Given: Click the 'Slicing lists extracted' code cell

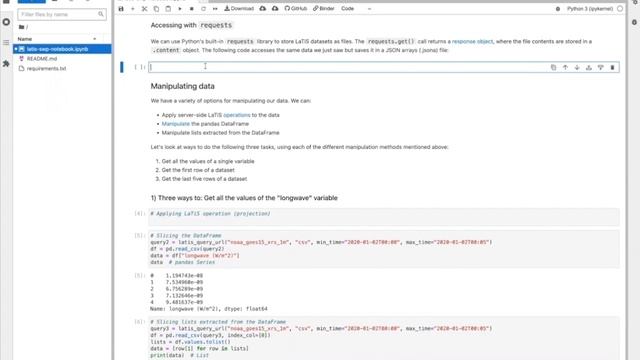Looking at the screenshot, I should click(x=384, y=338).
